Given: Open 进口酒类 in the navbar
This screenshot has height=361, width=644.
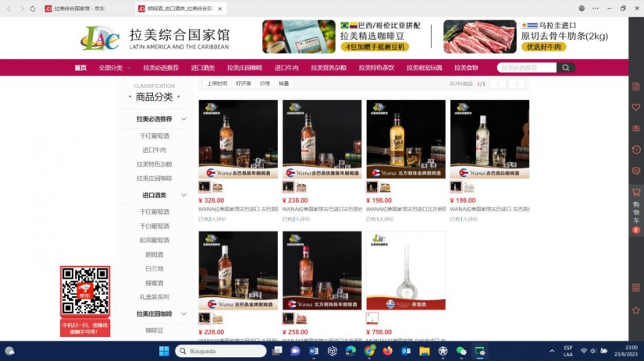Looking at the screenshot, I should coord(203,68).
